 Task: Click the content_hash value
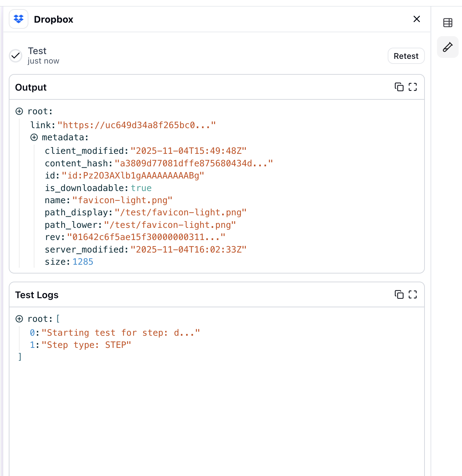pos(194,164)
